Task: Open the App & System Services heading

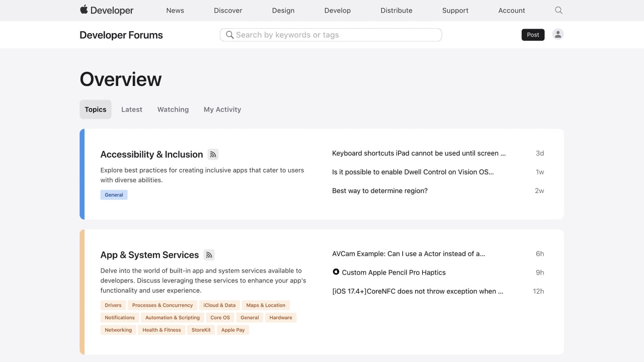Action: point(149,255)
